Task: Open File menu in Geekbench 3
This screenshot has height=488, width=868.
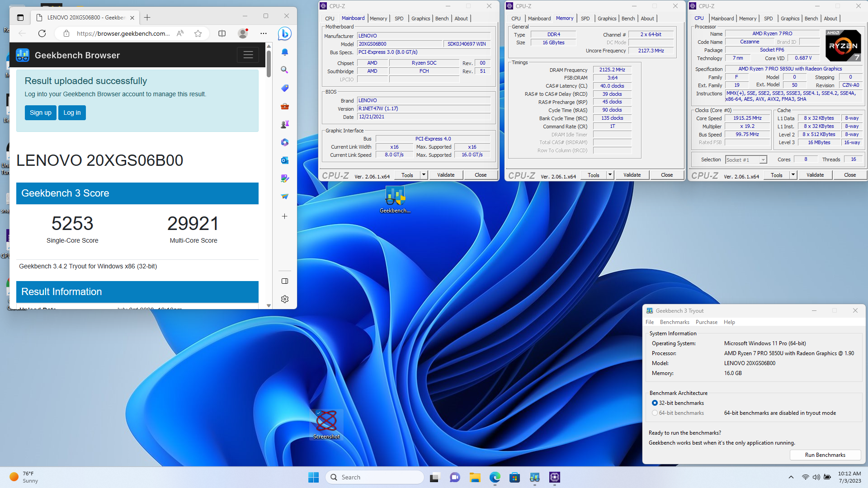Action: tap(650, 322)
